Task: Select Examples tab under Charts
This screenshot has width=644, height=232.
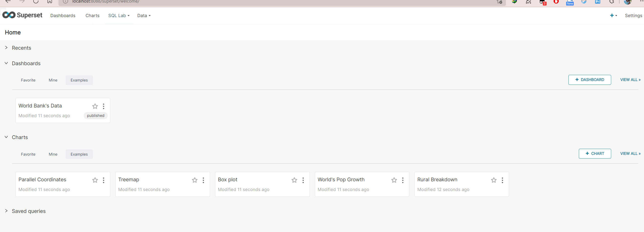Action: coord(79,154)
